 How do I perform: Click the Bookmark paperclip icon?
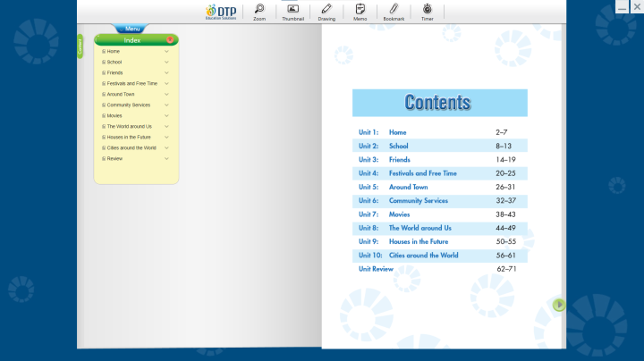(394, 11)
